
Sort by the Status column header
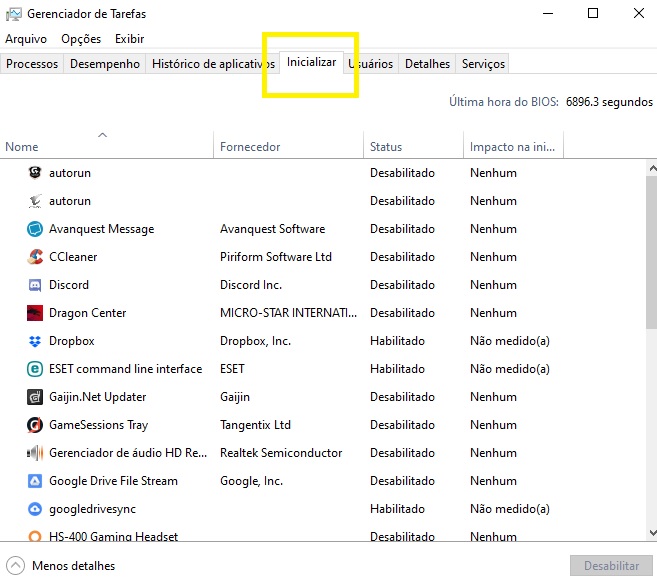413,145
